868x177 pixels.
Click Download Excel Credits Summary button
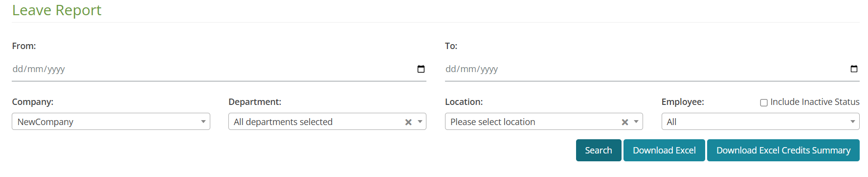[x=783, y=150]
